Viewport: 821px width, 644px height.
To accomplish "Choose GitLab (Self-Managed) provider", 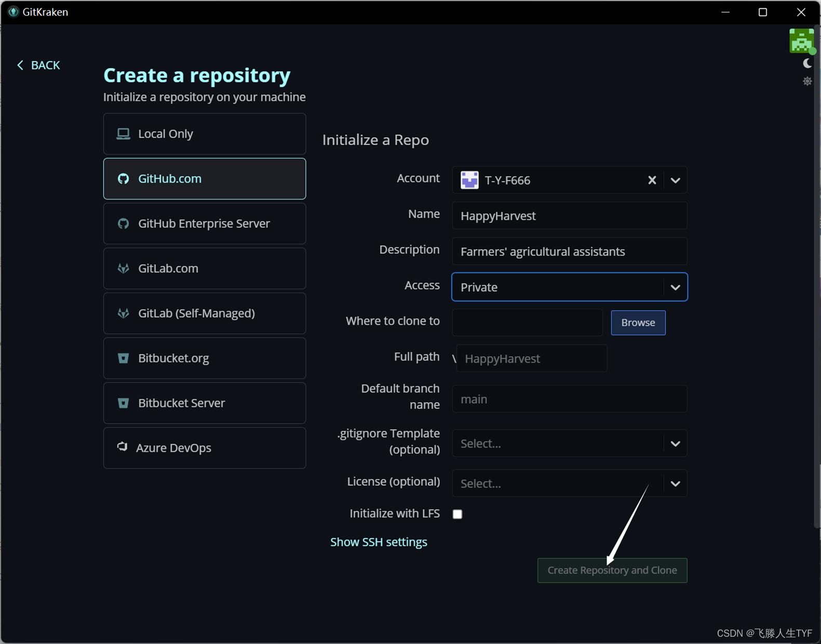I will 205,313.
